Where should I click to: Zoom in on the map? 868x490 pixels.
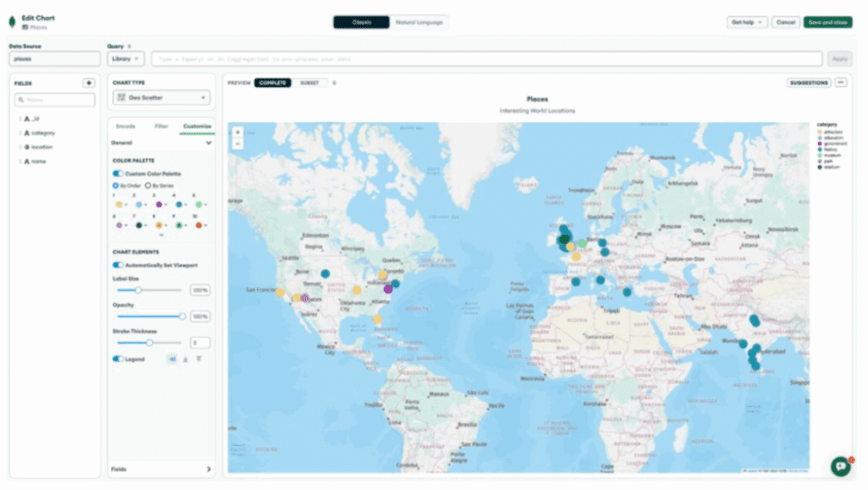point(238,132)
